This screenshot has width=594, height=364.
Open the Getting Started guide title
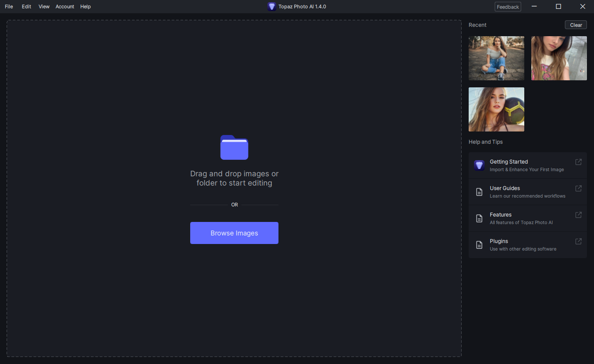509,162
